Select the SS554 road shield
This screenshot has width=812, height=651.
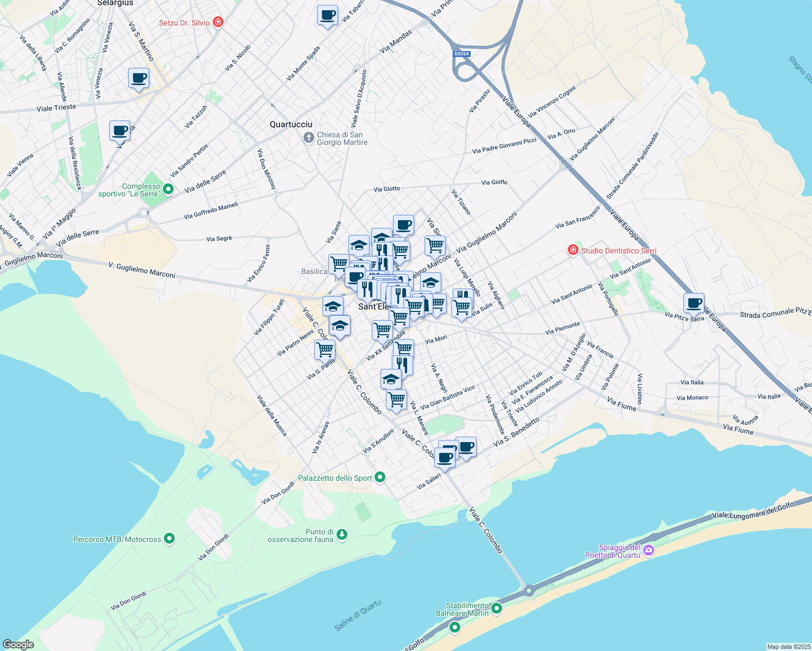coord(461,54)
